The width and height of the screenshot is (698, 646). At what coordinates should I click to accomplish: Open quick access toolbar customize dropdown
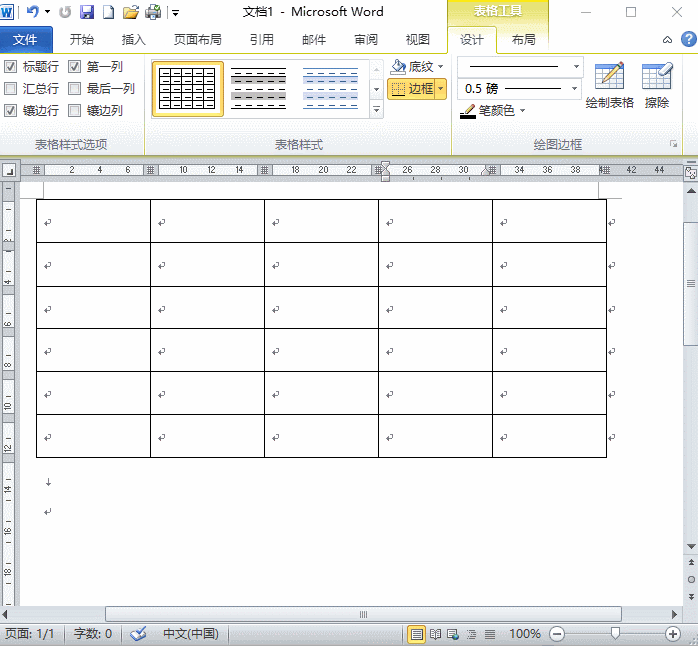point(175,13)
